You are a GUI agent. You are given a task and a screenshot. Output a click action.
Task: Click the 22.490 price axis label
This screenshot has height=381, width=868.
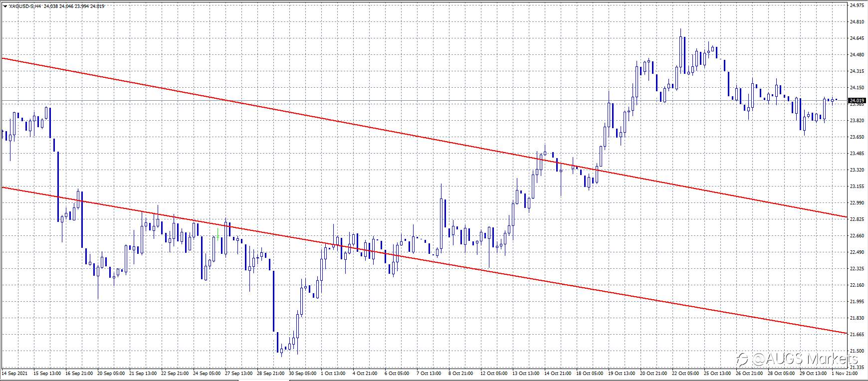click(857, 252)
